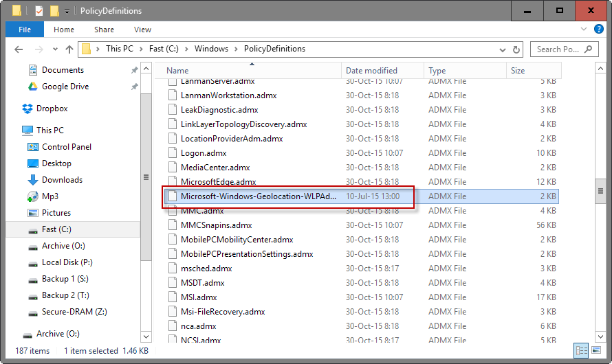Viewport: 612px width, 364px height.
Task: Go back with the Back arrow
Action: [x=19, y=49]
